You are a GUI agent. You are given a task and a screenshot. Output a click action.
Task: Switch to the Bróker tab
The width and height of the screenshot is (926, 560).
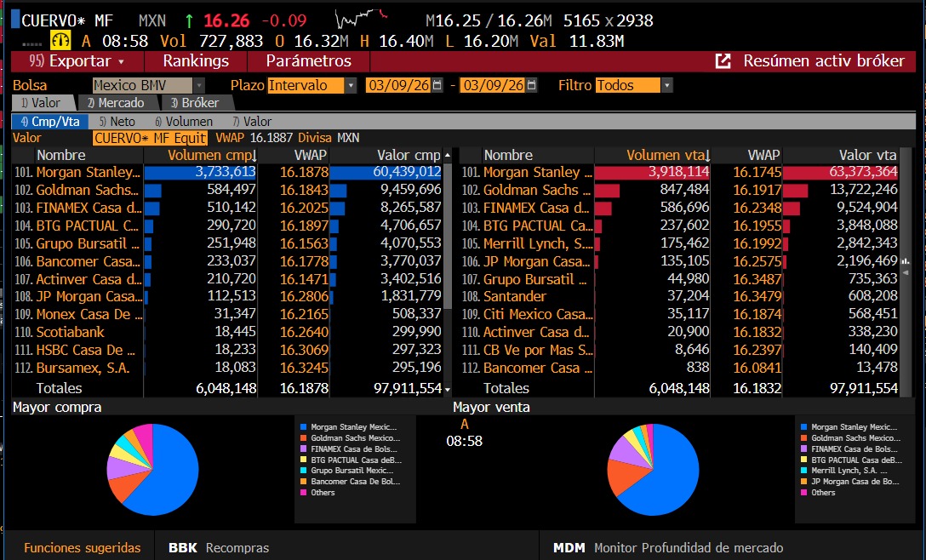[195, 103]
